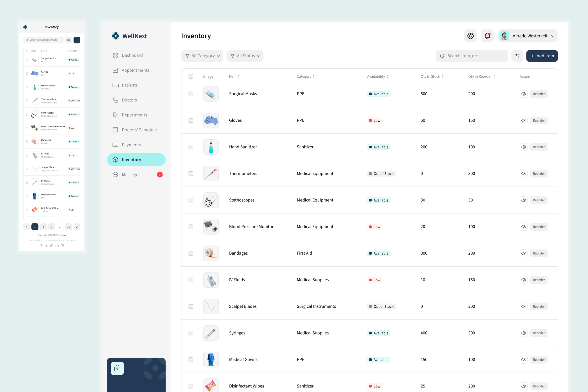Click the Messages chat icon in the sidebar
This screenshot has width=588, height=392.
click(x=116, y=174)
